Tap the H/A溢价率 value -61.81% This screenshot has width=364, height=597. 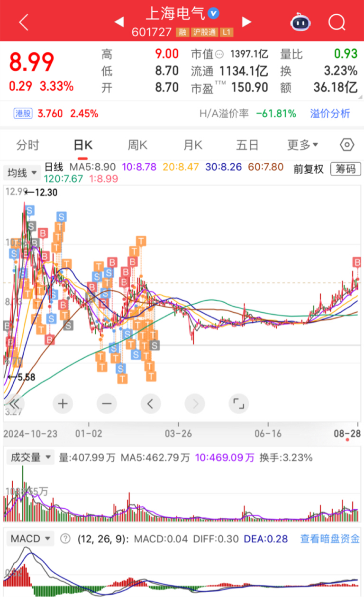point(276,113)
